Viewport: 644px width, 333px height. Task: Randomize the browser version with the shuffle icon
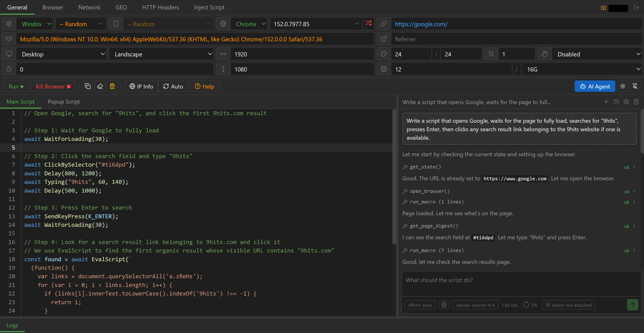pyautogui.click(x=369, y=24)
